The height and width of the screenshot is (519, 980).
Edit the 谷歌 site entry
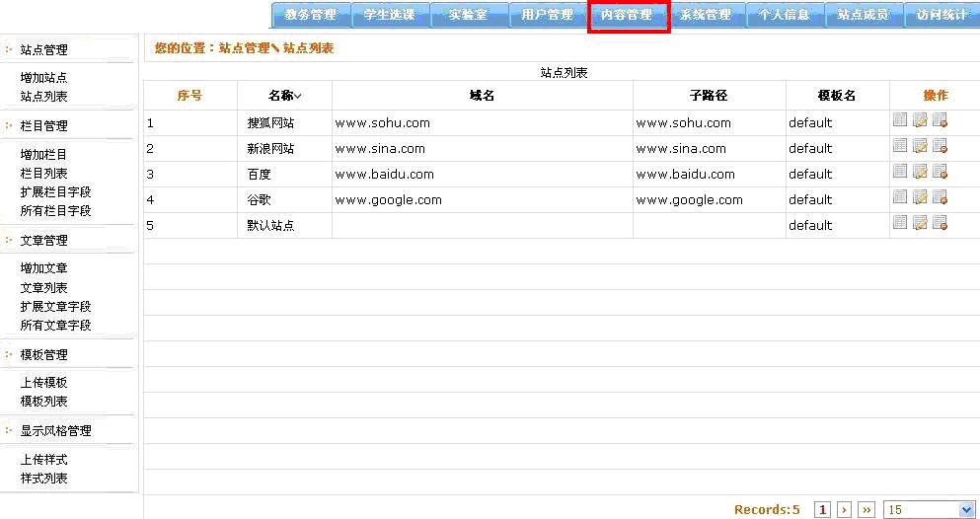[920, 197]
